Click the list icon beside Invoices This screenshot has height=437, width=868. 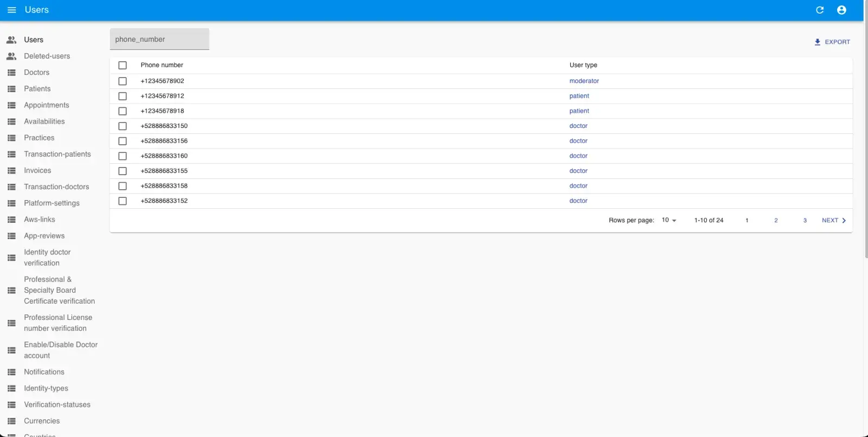11,170
